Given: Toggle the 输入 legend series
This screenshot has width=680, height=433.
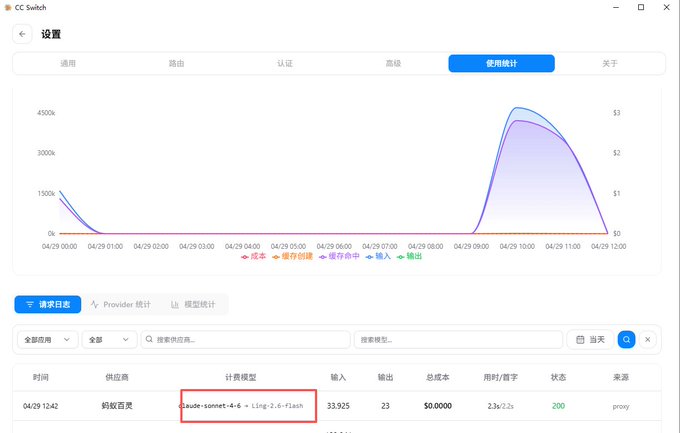Looking at the screenshot, I should pos(378,256).
